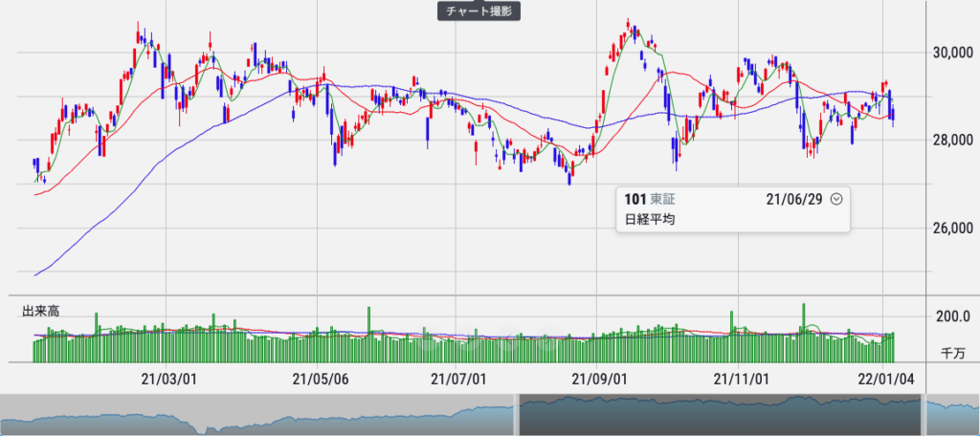This screenshot has height=436, width=980.
Task: Click the 21/06/29 date in info box
Action: 795,199
